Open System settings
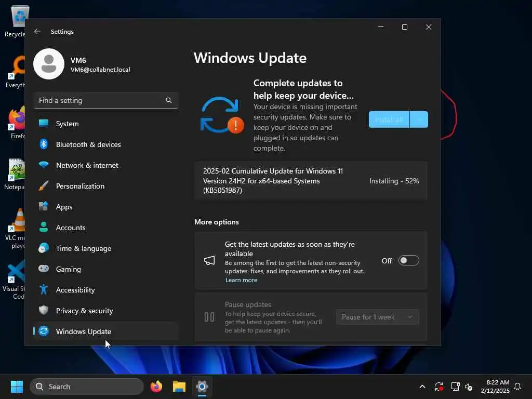 tap(106, 124)
